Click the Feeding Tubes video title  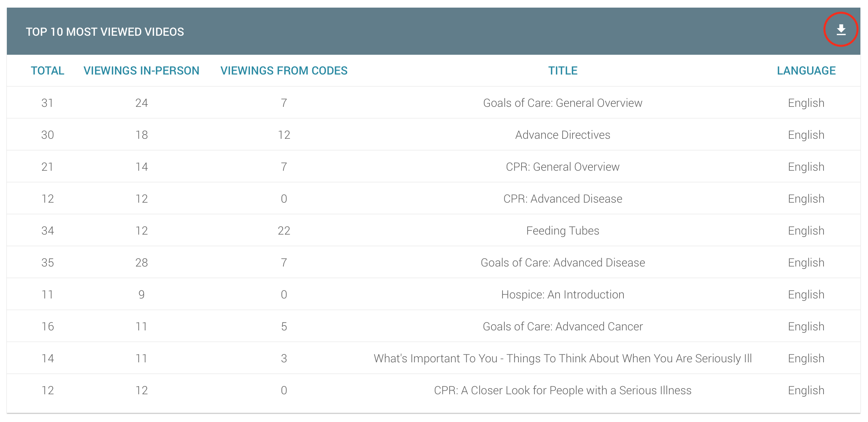click(x=563, y=231)
